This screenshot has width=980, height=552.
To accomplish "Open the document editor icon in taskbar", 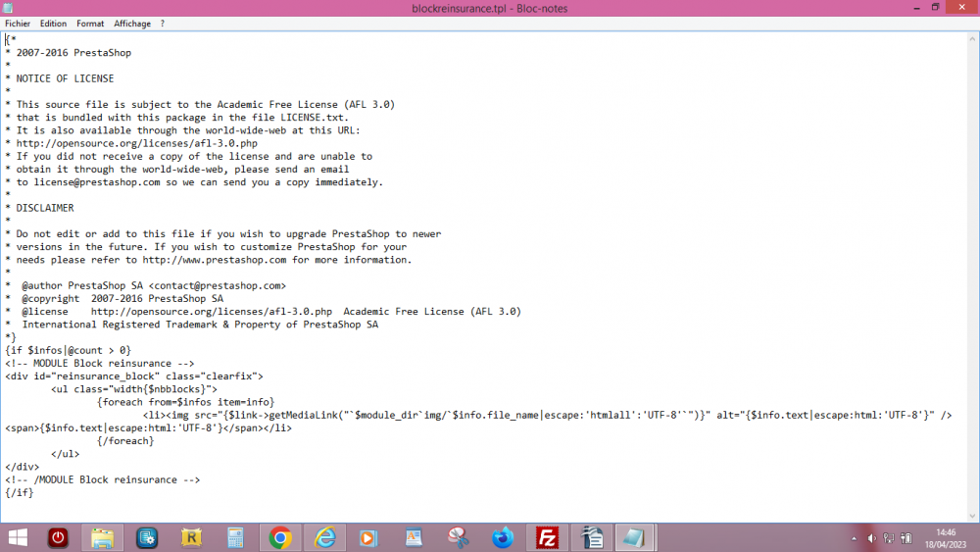I will (x=414, y=537).
